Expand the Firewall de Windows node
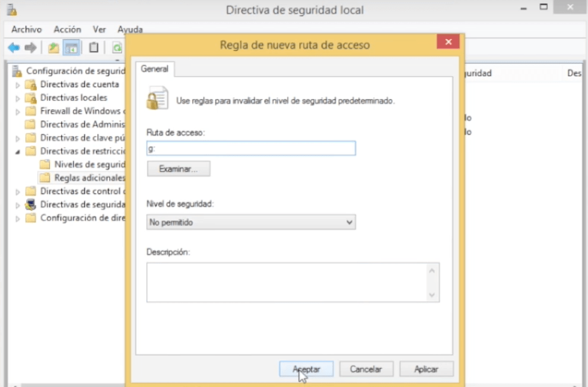Viewport: 588px width, 387px height. pyautogui.click(x=18, y=111)
